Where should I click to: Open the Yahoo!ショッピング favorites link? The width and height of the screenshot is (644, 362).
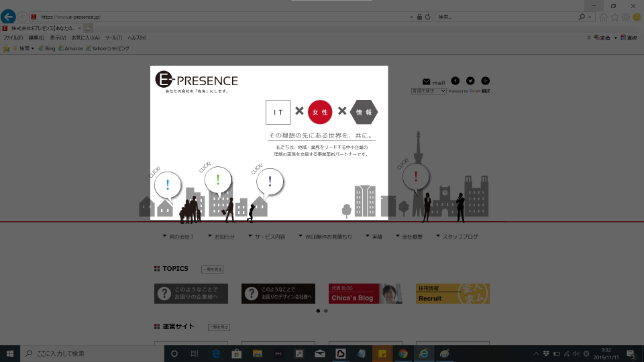tap(107, 48)
